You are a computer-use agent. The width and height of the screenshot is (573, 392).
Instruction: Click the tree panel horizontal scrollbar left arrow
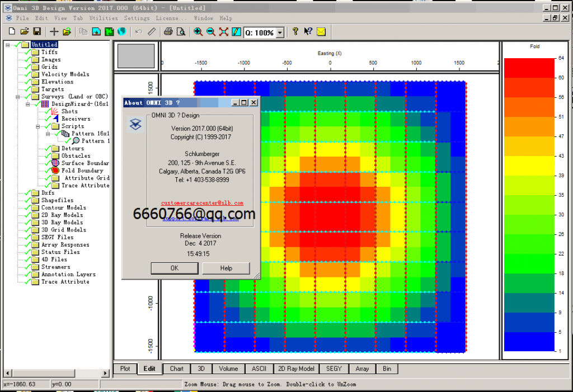pos(7,373)
